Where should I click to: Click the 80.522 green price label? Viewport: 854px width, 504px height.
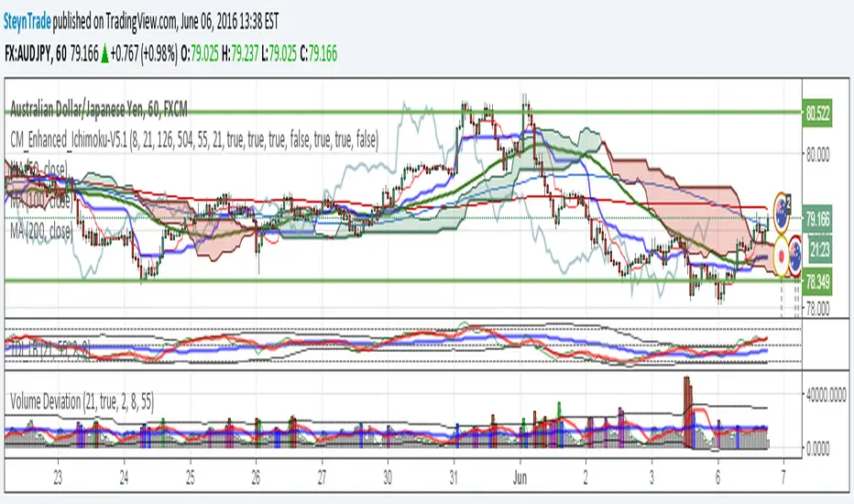[x=817, y=114]
